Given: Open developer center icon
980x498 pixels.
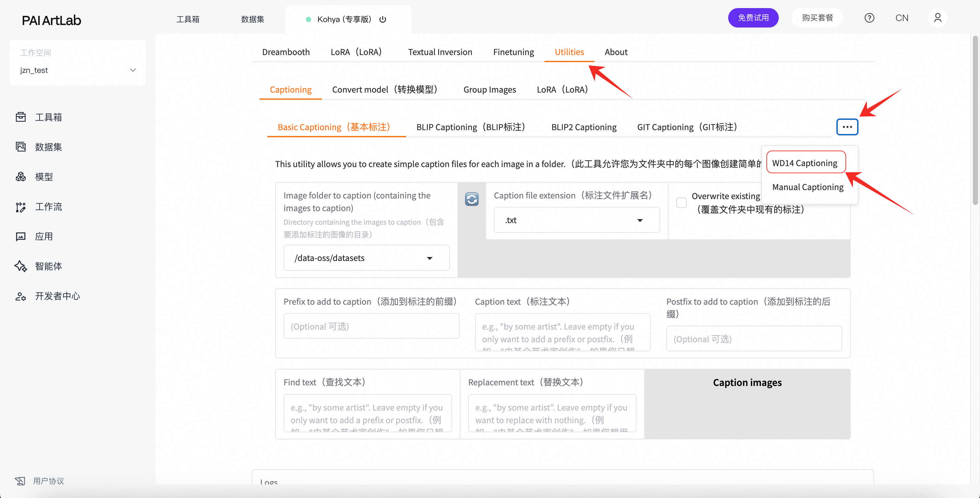Looking at the screenshot, I should tap(20, 296).
